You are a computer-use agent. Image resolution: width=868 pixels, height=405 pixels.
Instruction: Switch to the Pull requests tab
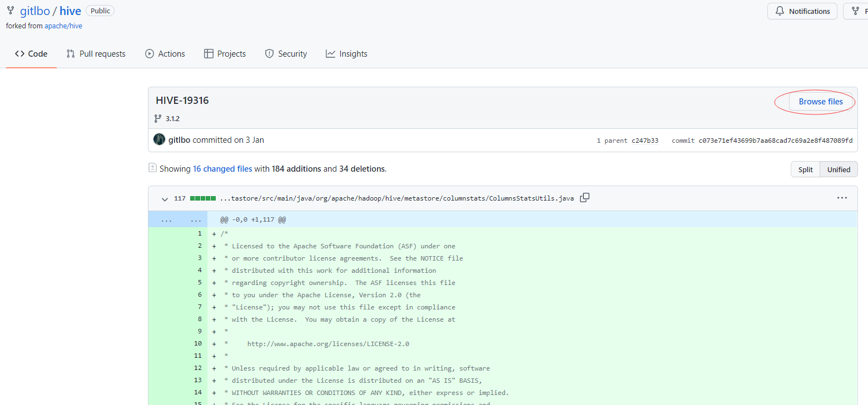pos(96,54)
